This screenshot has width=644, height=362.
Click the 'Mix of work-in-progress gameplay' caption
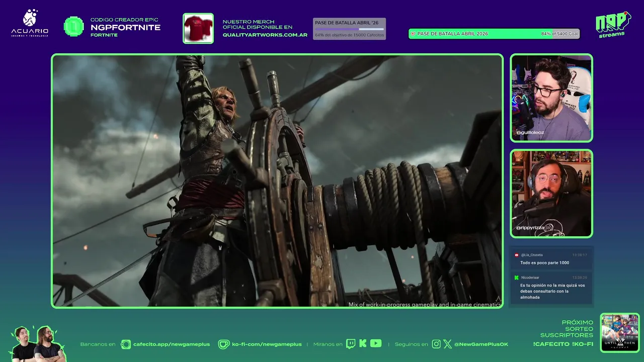point(425,305)
